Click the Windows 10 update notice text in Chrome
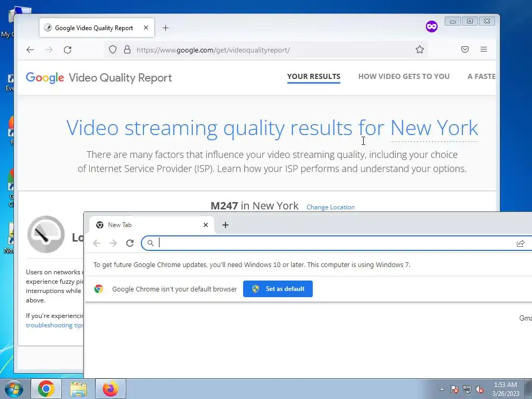This screenshot has width=532, height=399. (252, 264)
